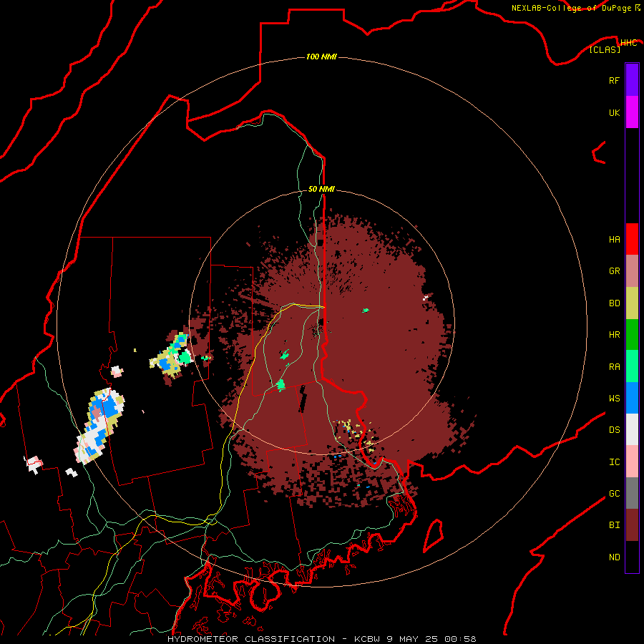Click the HR dark green legend swatch
This screenshot has width=644, height=644.
pyautogui.click(x=632, y=335)
